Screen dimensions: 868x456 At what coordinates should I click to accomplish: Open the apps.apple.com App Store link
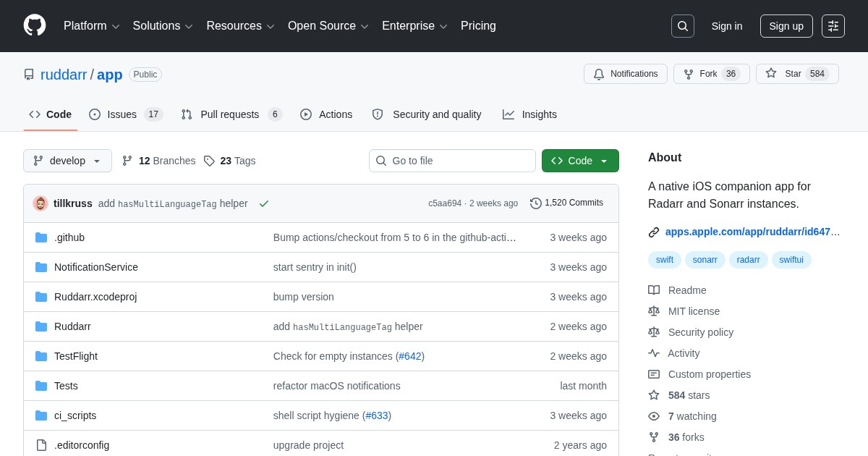pyautogui.click(x=752, y=232)
